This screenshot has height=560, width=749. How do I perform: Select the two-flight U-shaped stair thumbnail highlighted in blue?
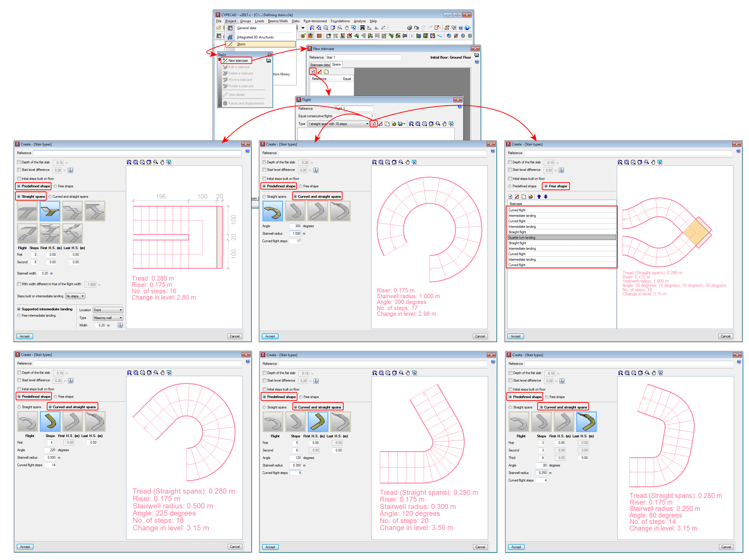(50, 211)
